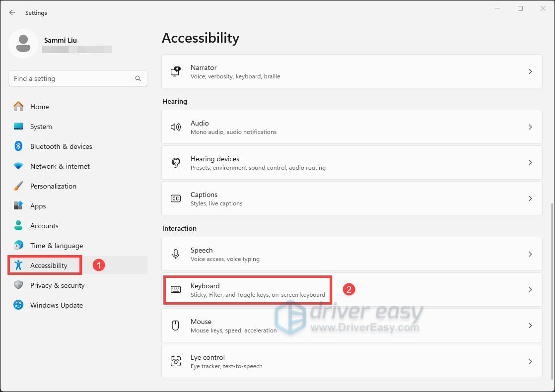Click the Mouse settings icon

(x=175, y=326)
